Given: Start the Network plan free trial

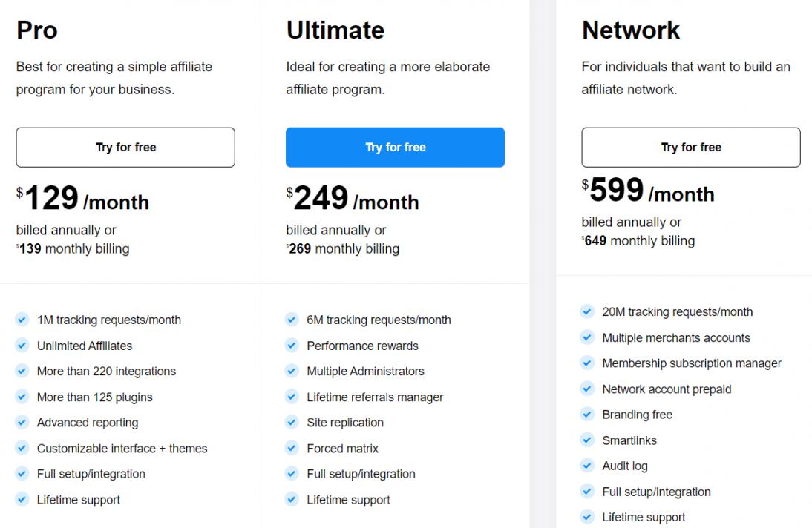Looking at the screenshot, I should pyautogui.click(x=690, y=147).
